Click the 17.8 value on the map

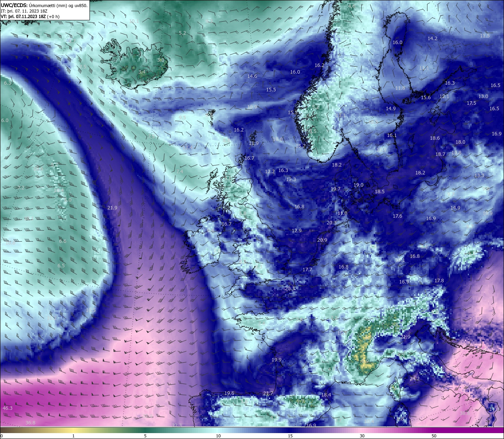point(439,281)
